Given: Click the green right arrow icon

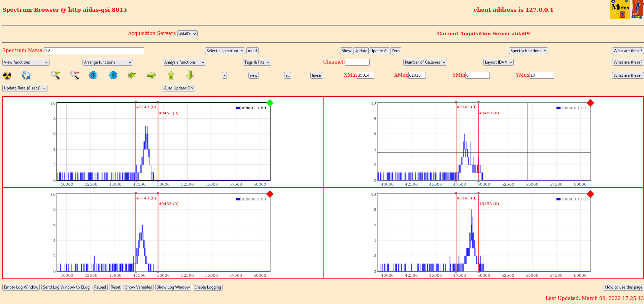Looking at the screenshot, I should coord(151,75).
